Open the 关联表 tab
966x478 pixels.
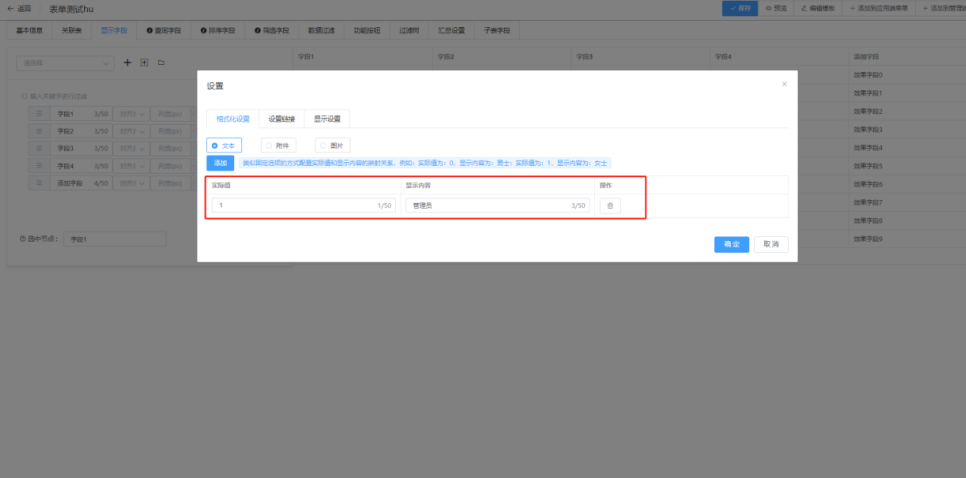click(x=71, y=30)
